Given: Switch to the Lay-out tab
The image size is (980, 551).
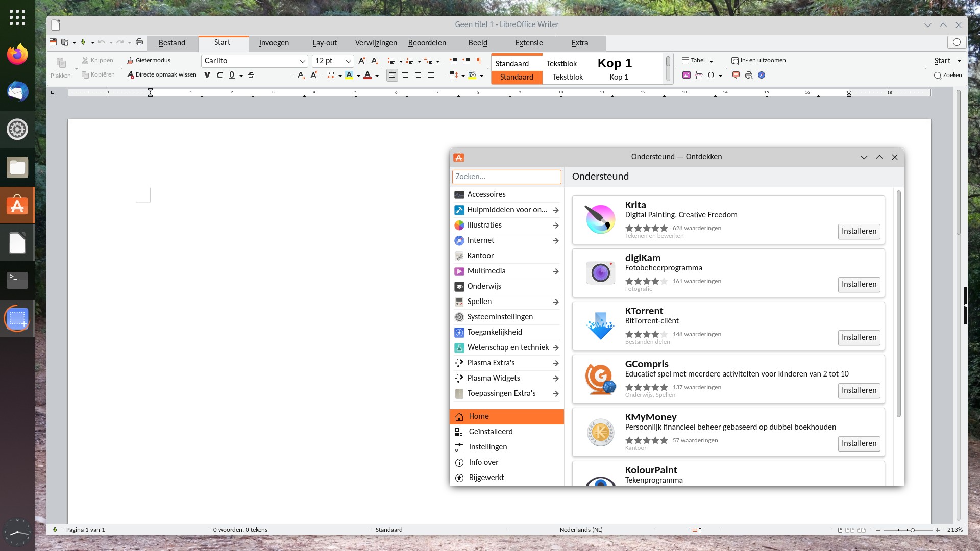Looking at the screenshot, I should [x=325, y=43].
